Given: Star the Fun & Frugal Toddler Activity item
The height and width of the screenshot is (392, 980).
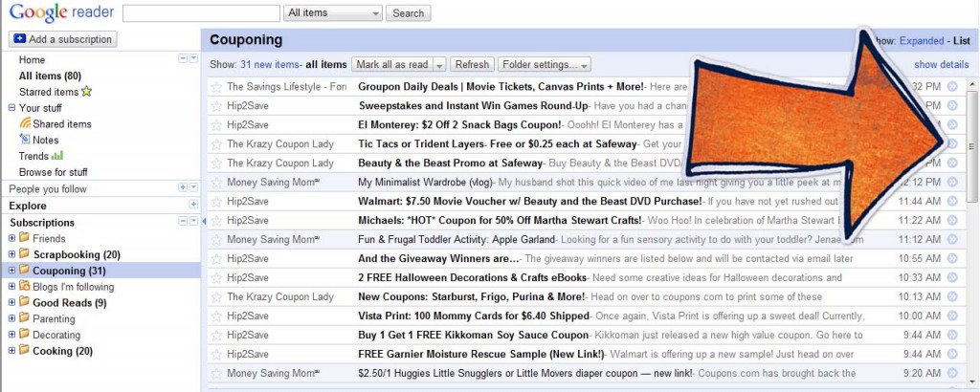Looking at the screenshot, I should [x=216, y=240].
